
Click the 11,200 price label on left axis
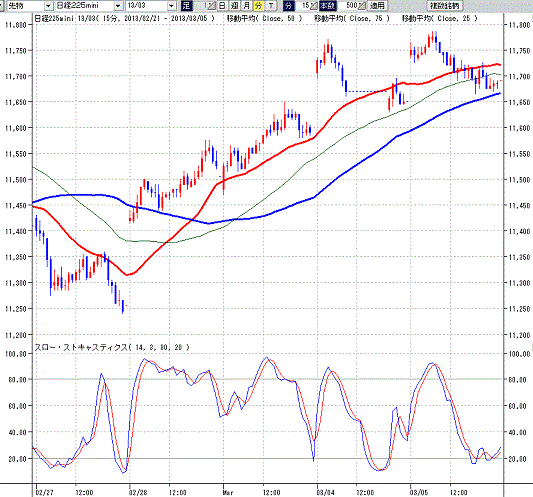click(16, 335)
